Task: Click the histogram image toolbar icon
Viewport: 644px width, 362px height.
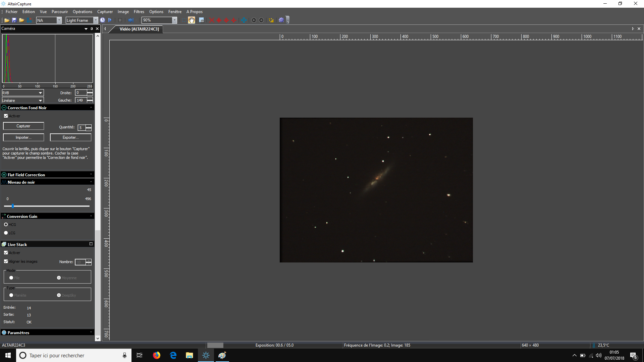Action: pyautogui.click(x=202, y=20)
